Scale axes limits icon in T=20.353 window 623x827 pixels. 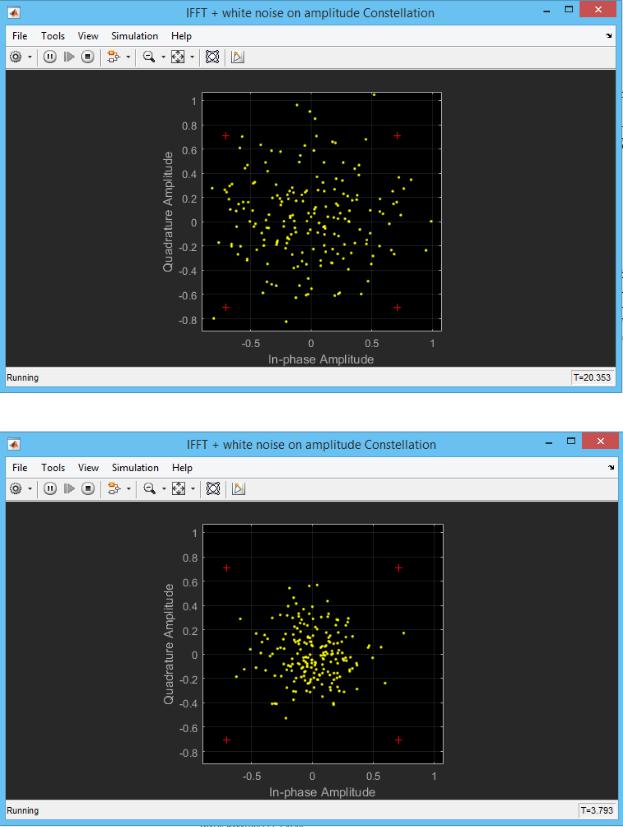tap(178, 57)
